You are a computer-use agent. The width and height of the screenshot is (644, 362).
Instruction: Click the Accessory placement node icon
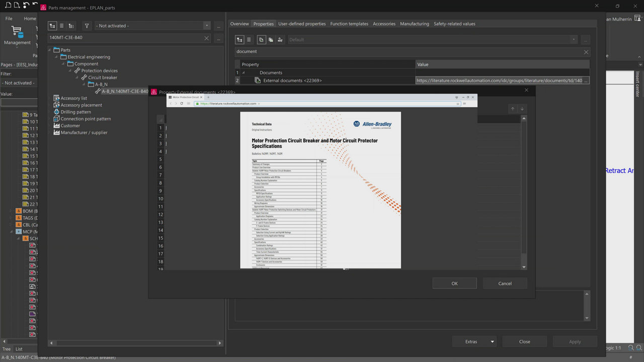tap(57, 105)
